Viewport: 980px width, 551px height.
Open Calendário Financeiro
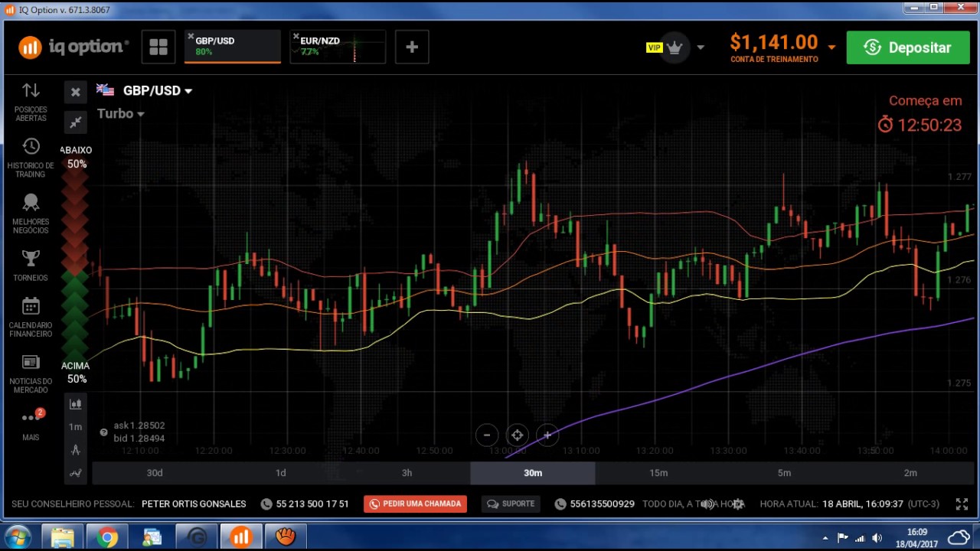[x=31, y=317]
